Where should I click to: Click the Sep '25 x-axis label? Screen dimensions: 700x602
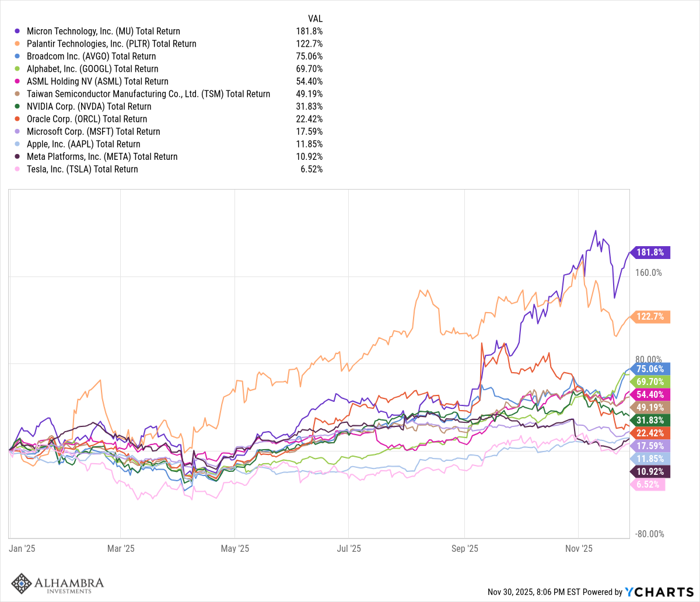click(464, 549)
